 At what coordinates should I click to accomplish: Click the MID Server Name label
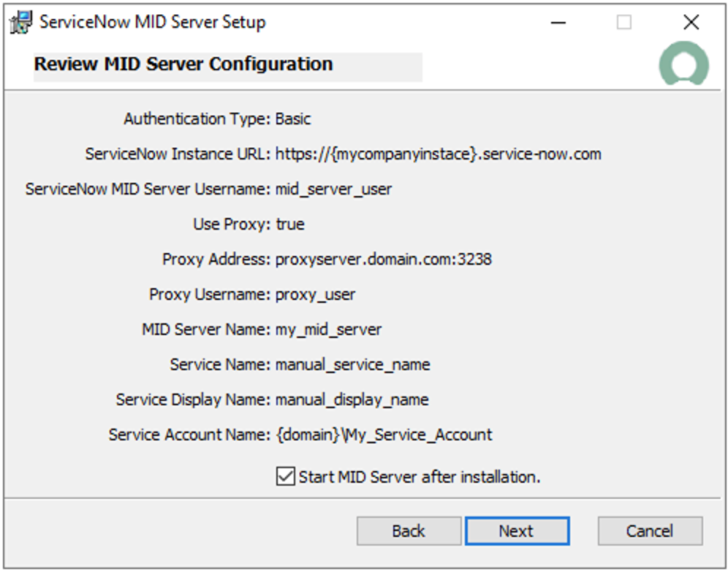pos(206,329)
